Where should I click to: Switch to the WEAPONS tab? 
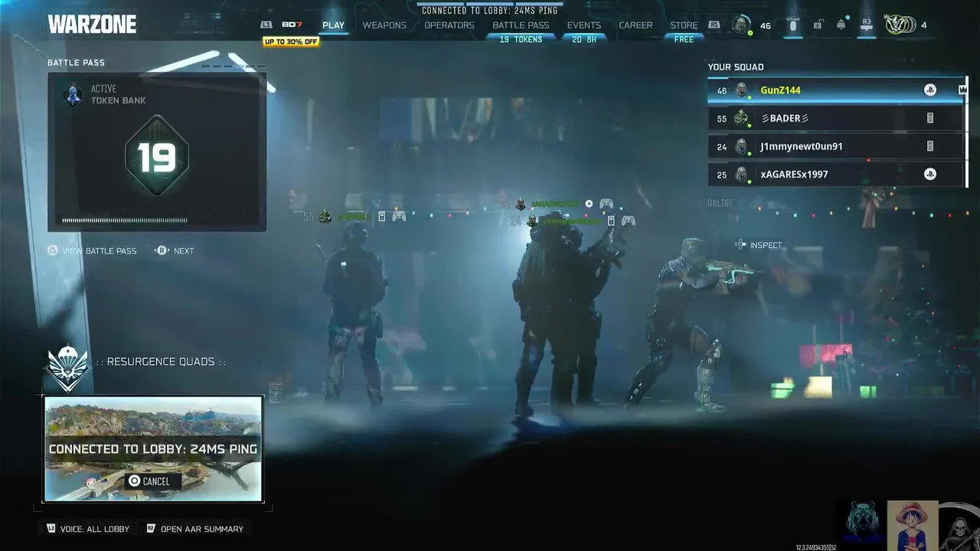384,25
